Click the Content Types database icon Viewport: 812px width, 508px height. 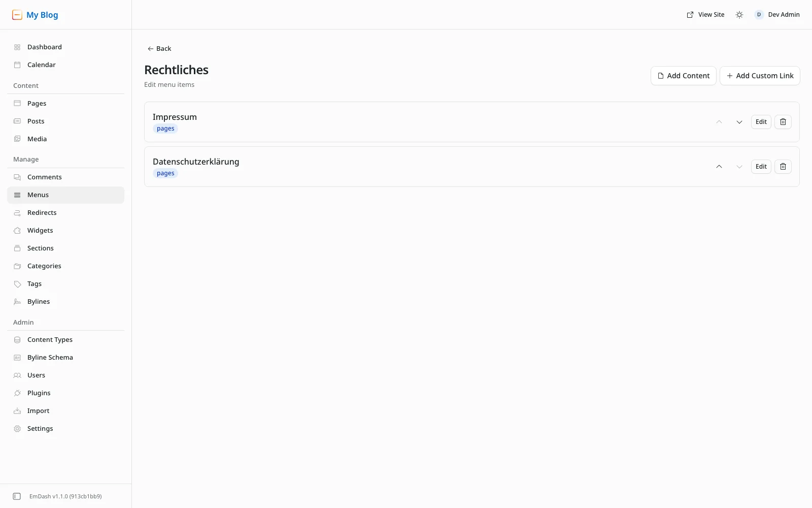click(17, 340)
